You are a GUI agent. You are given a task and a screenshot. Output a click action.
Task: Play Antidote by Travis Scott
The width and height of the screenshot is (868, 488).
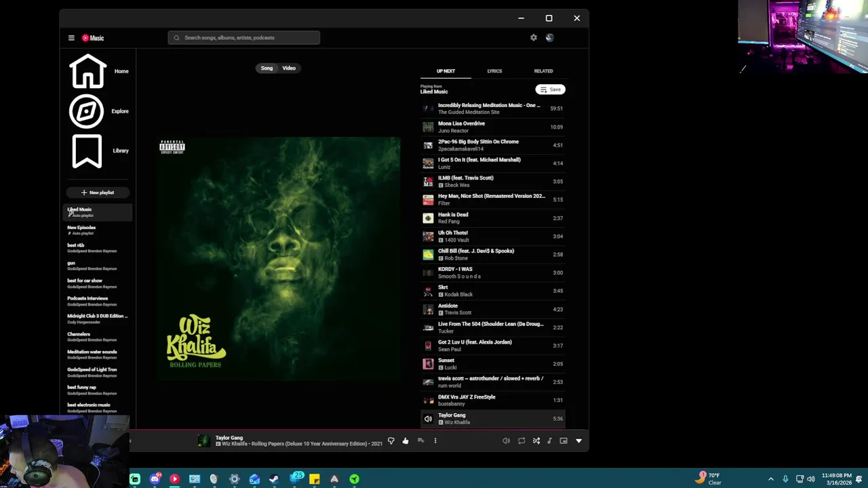493,309
